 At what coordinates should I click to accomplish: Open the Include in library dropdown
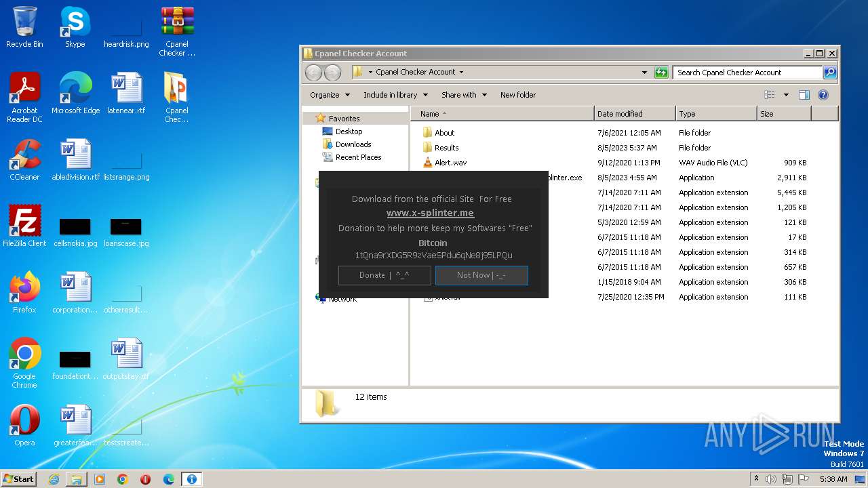click(396, 95)
